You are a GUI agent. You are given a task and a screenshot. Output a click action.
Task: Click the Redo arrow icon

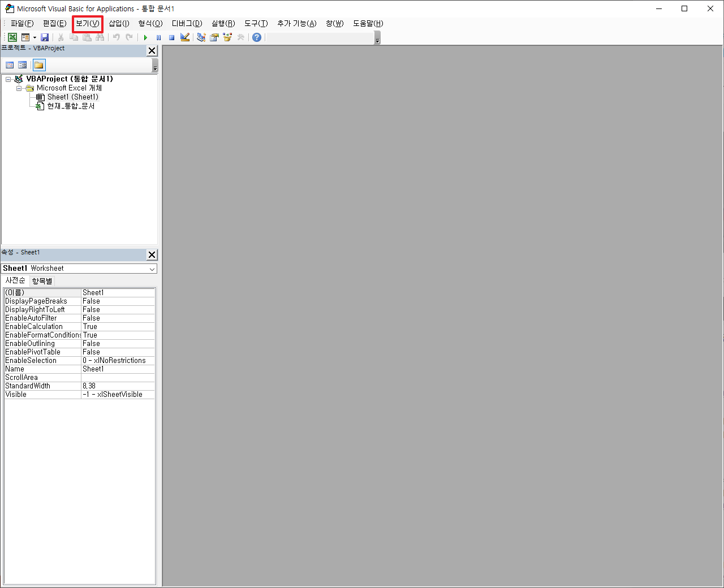point(129,37)
